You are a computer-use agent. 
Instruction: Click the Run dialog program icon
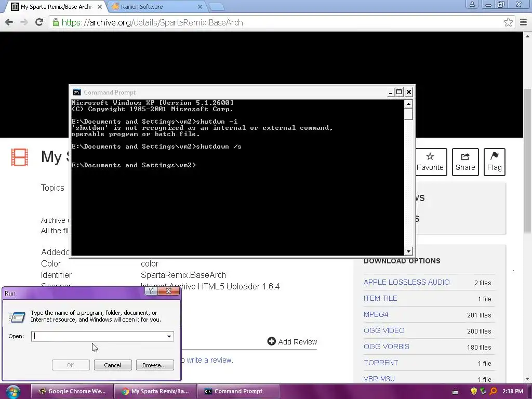[x=17, y=317]
